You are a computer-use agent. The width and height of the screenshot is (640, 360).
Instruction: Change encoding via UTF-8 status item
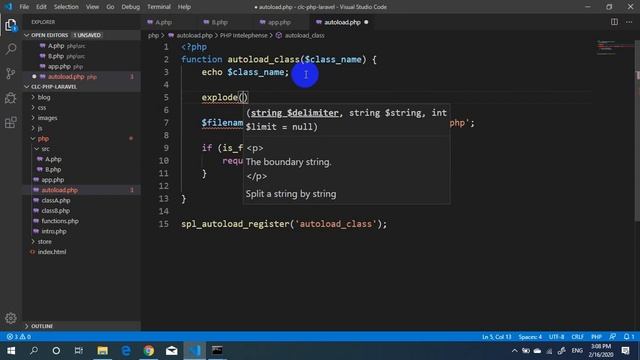556,337
